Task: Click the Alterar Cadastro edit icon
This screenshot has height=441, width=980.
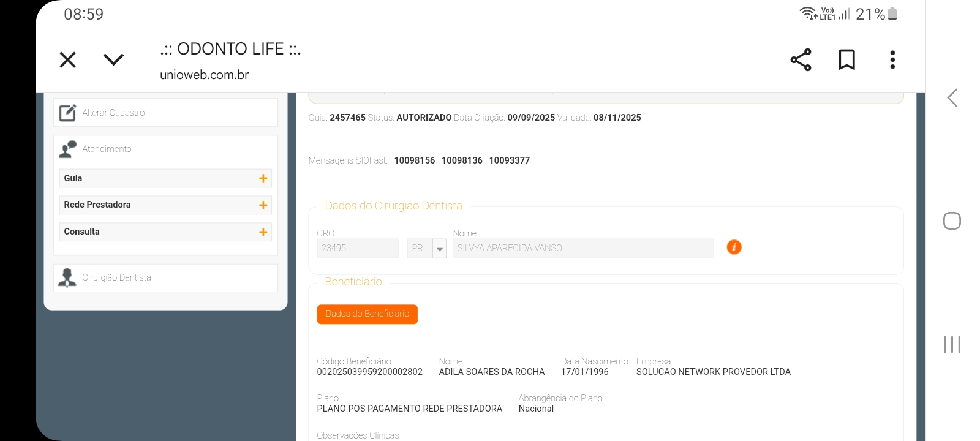Action: 67,113
